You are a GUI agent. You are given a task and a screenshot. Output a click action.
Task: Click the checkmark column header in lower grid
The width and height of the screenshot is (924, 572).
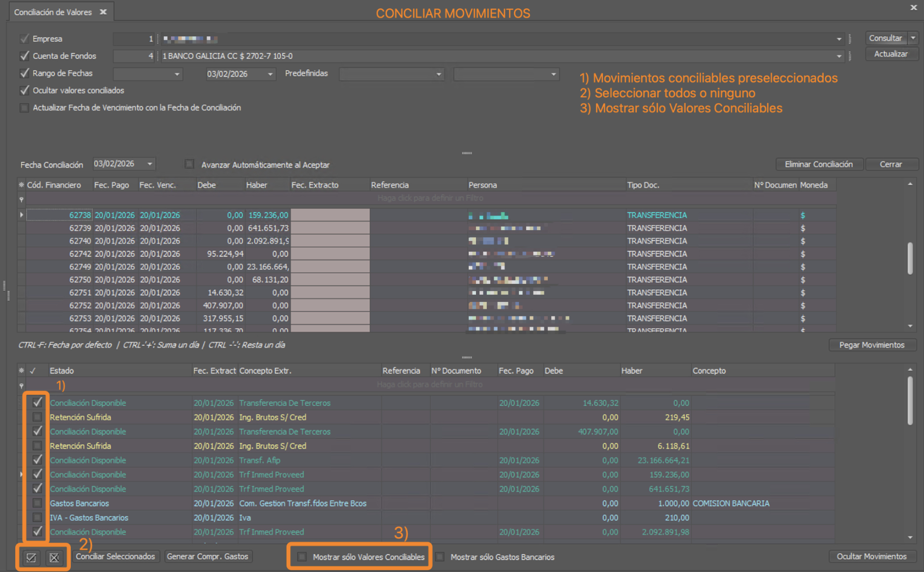coord(33,371)
